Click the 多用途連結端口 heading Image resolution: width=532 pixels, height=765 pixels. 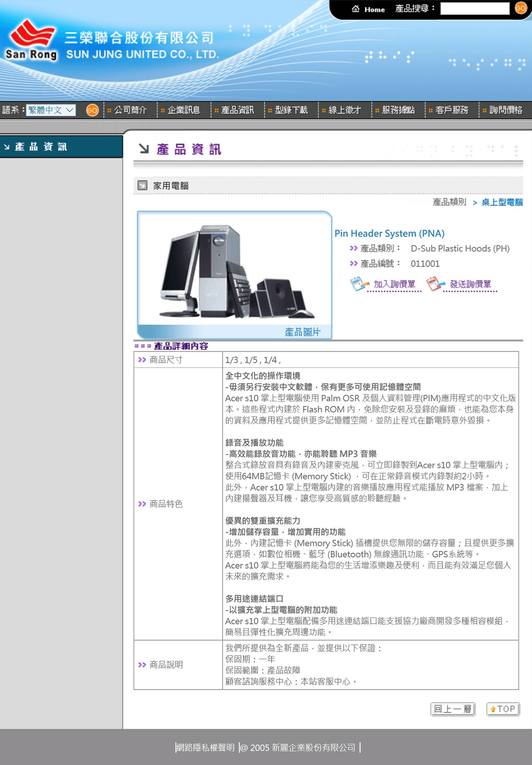[x=254, y=599]
